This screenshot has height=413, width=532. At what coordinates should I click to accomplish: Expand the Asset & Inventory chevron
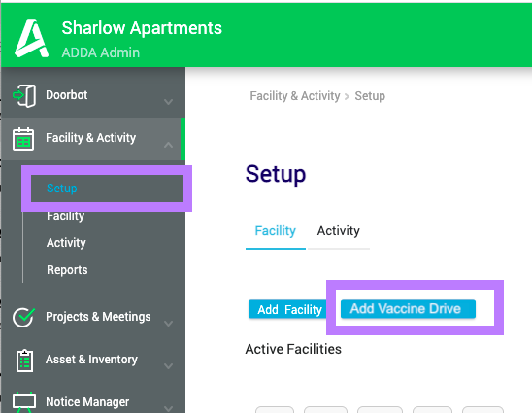pyautogui.click(x=168, y=366)
